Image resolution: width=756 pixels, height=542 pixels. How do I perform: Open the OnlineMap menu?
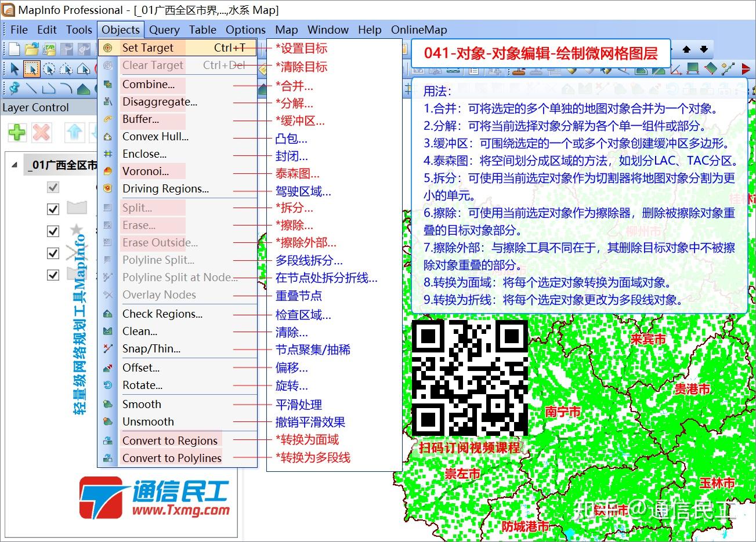[419, 30]
